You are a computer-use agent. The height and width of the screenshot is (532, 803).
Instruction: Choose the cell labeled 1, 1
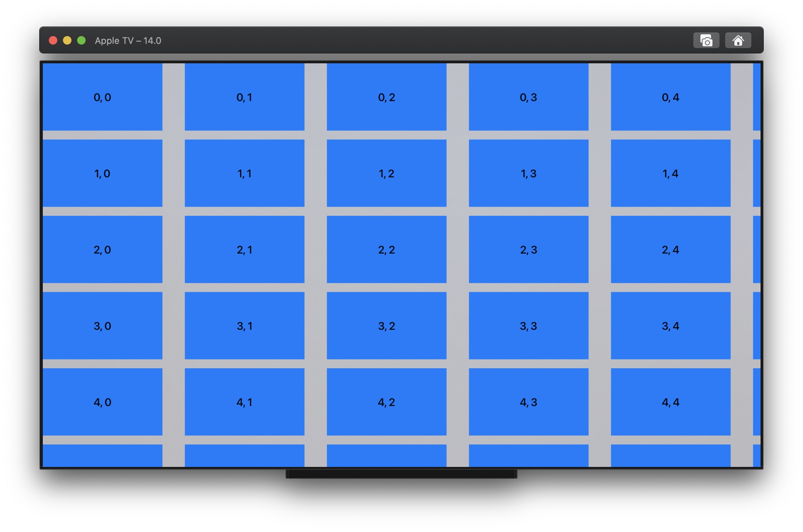point(244,173)
